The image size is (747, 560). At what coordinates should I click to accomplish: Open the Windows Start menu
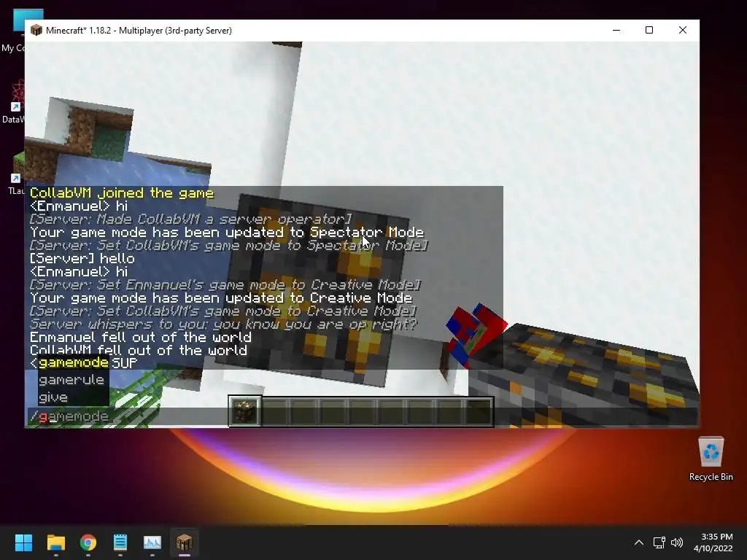(23, 542)
